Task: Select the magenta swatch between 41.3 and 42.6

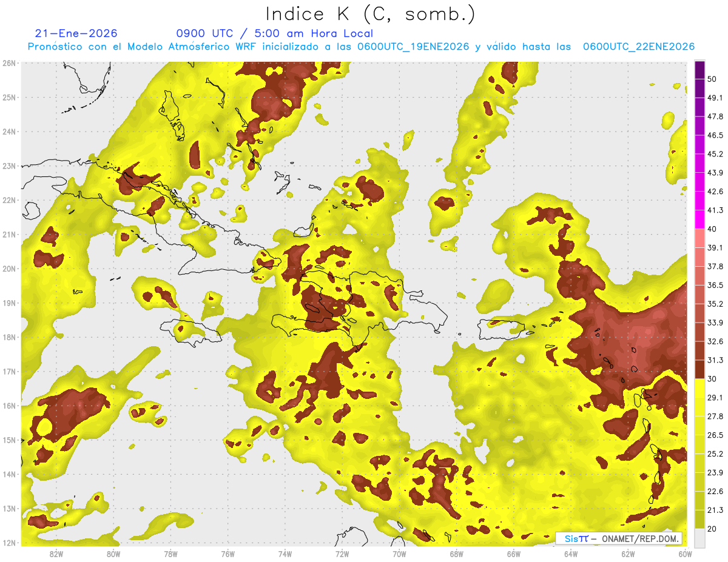Action: [699, 201]
